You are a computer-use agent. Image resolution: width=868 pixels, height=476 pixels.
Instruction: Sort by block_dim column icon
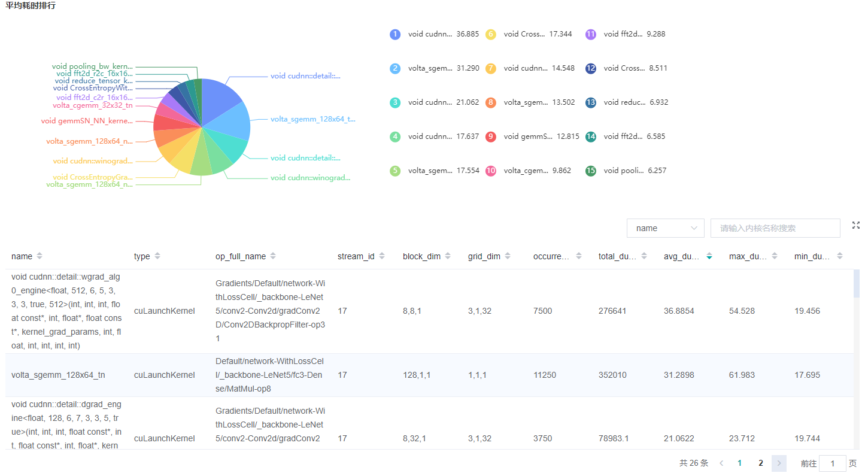(448, 256)
